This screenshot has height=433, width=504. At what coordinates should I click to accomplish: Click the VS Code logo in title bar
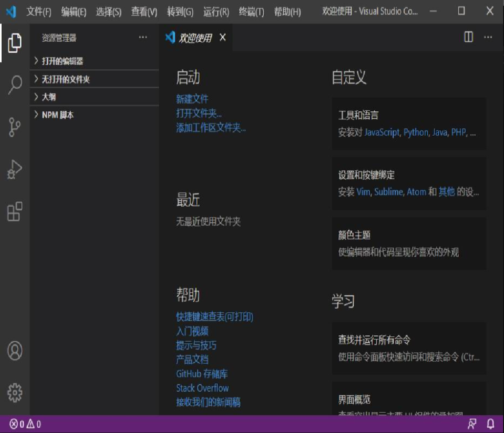(x=11, y=12)
